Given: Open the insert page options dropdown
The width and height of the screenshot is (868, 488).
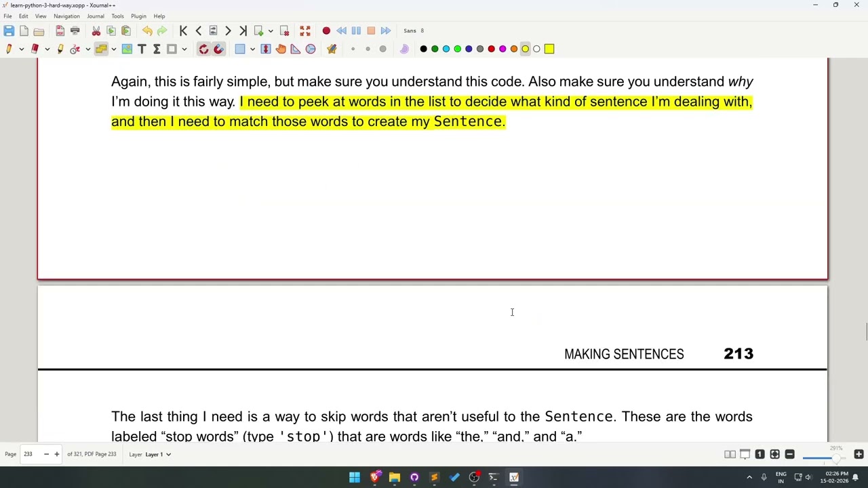Looking at the screenshot, I should pyautogui.click(x=271, y=30).
